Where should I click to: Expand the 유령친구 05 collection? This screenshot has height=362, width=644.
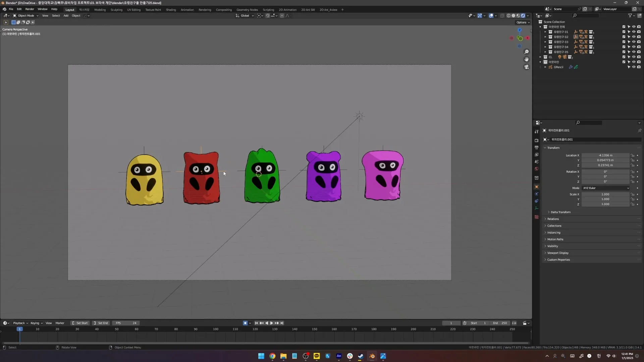pyautogui.click(x=545, y=52)
